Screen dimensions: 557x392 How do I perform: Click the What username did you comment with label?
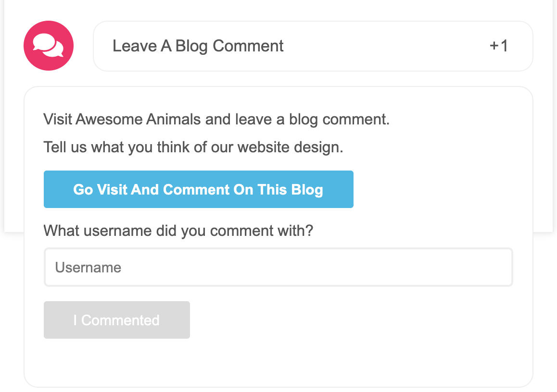click(178, 231)
